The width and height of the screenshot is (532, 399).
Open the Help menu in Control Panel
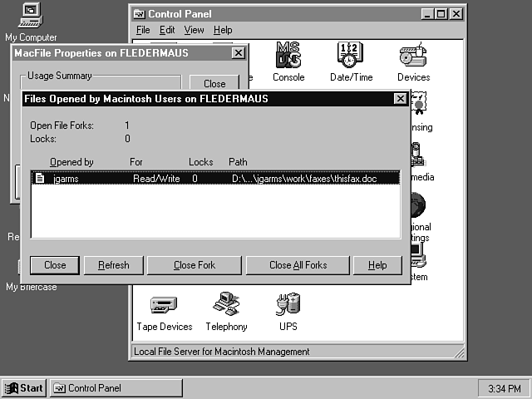pyautogui.click(x=223, y=30)
